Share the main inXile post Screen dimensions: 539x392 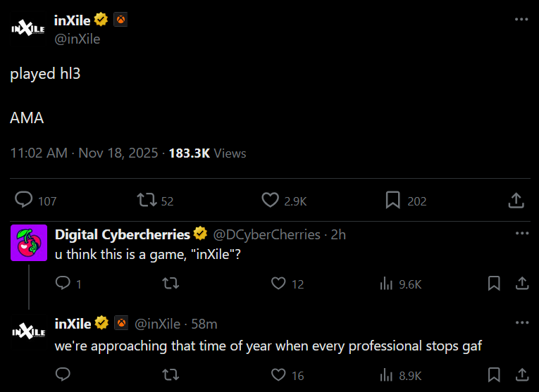coord(516,201)
